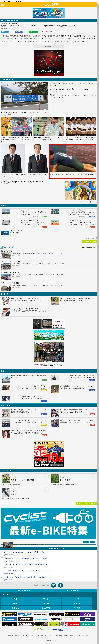This screenshot has height=644, width=99.
Task: Open the よみもの footer category
Action: (x=16, y=603)
